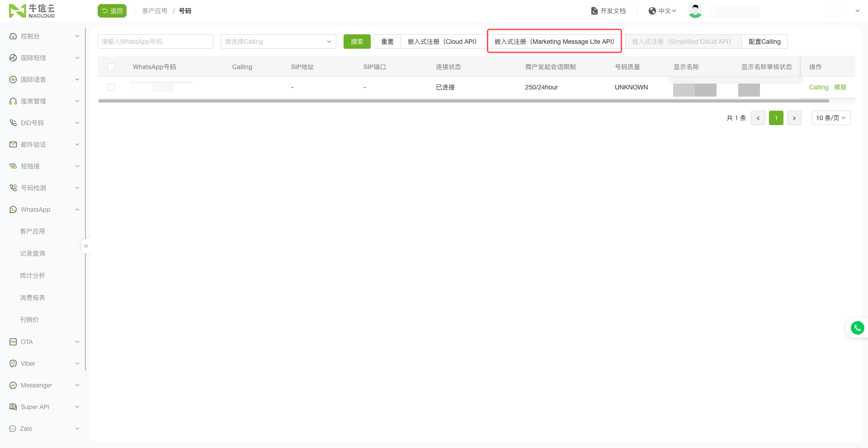This screenshot has height=448, width=868.
Task: Open 记录查询 submenu item
Action: [x=33, y=253]
